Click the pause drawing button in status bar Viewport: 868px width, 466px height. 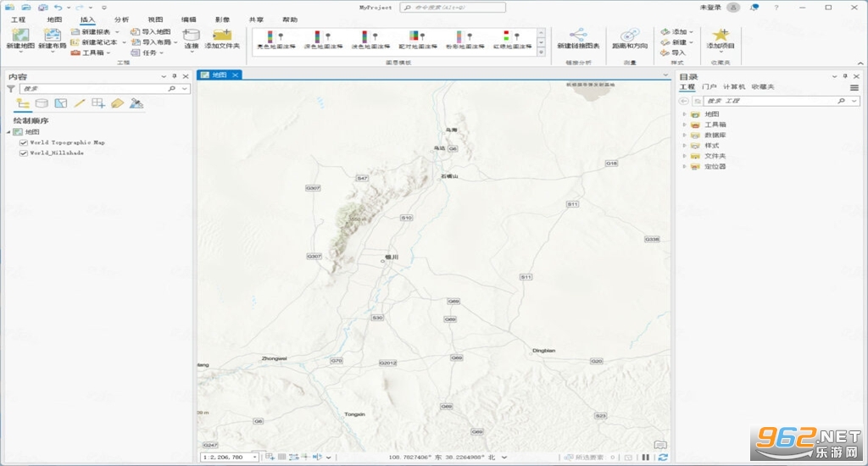[645, 458]
